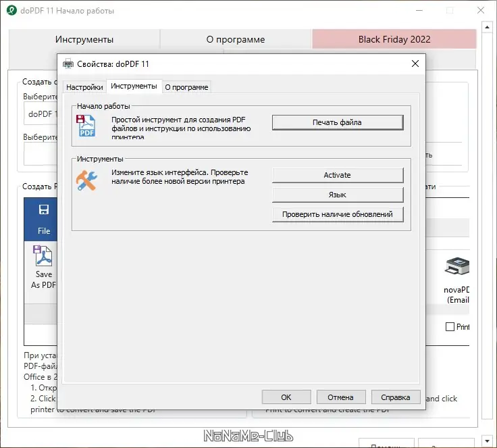Open the О программе tab in the properties dialog
Screen dimensions: 497x448
186,87
